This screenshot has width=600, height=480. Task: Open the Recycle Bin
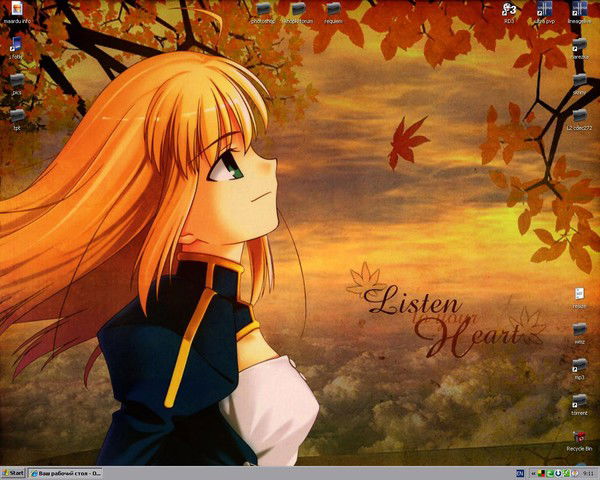[579, 437]
